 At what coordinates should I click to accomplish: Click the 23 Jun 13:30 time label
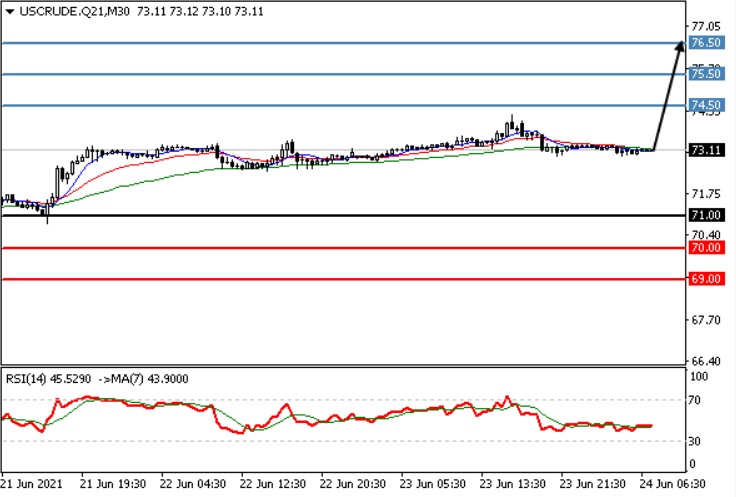512,484
